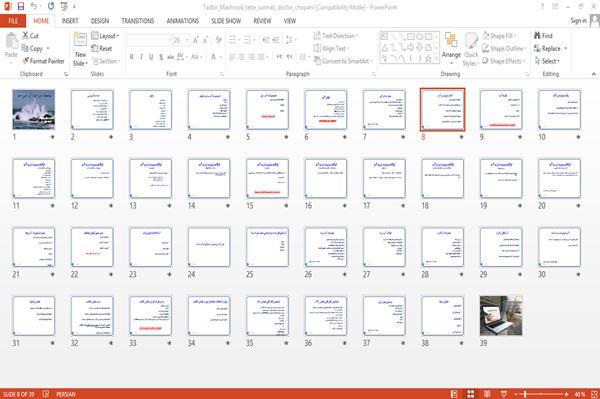Click PERSIAN language indicator in status bar
This screenshot has width=600, height=399.
tap(66, 394)
